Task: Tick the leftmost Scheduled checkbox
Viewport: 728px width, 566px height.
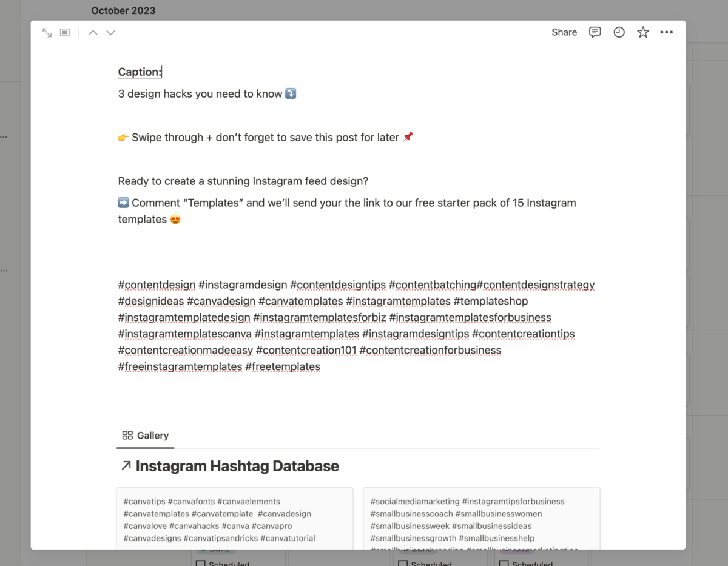Action: point(201,564)
